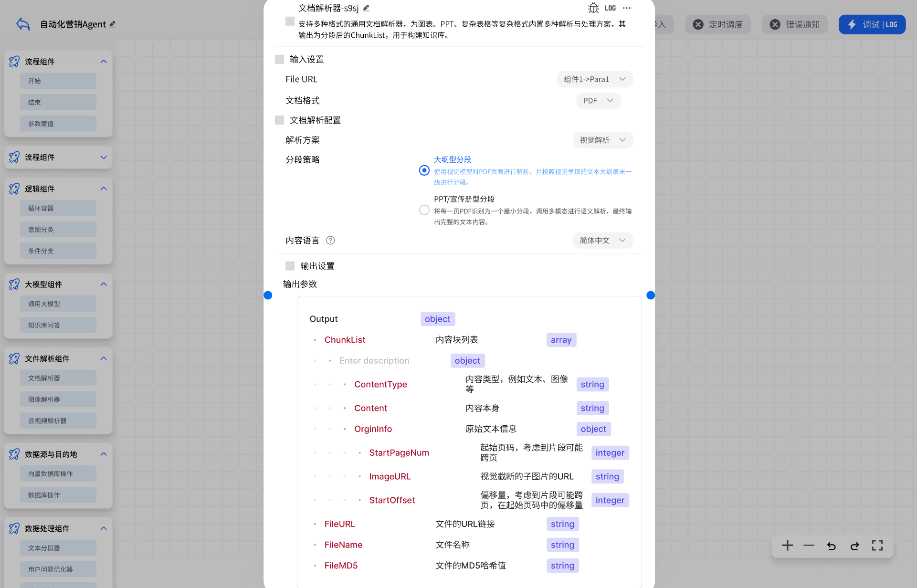Show help for 内容语言 question mark
Viewport: 917px width, 588px height.
330,241
